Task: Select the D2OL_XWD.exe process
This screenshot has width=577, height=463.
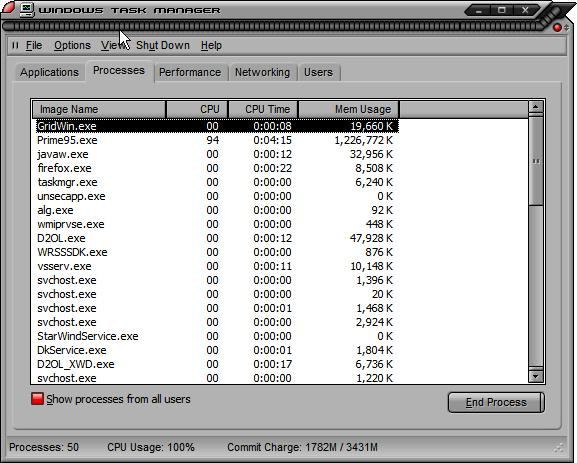Action: [217, 364]
